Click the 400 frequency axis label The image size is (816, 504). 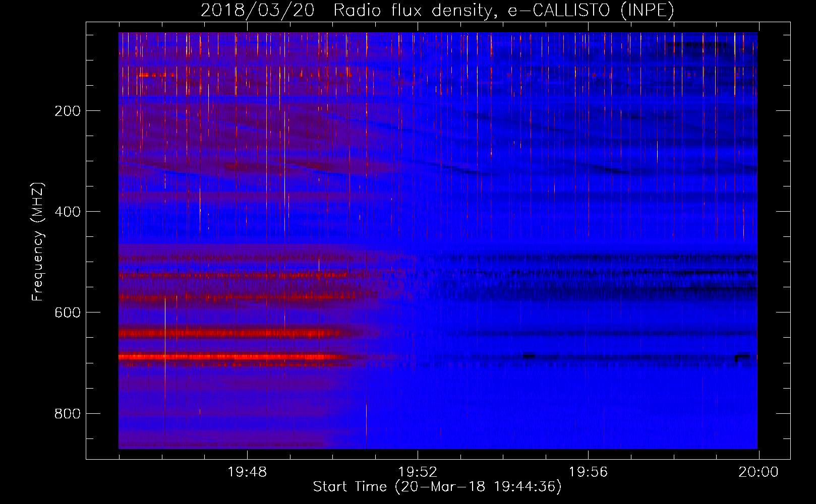pyautogui.click(x=67, y=212)
